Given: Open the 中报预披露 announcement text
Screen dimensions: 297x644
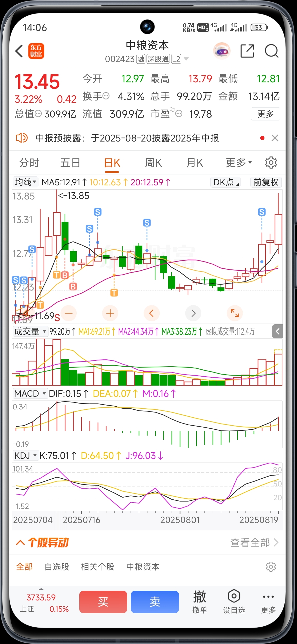Looking at the screenshot, I should (127, 138).
